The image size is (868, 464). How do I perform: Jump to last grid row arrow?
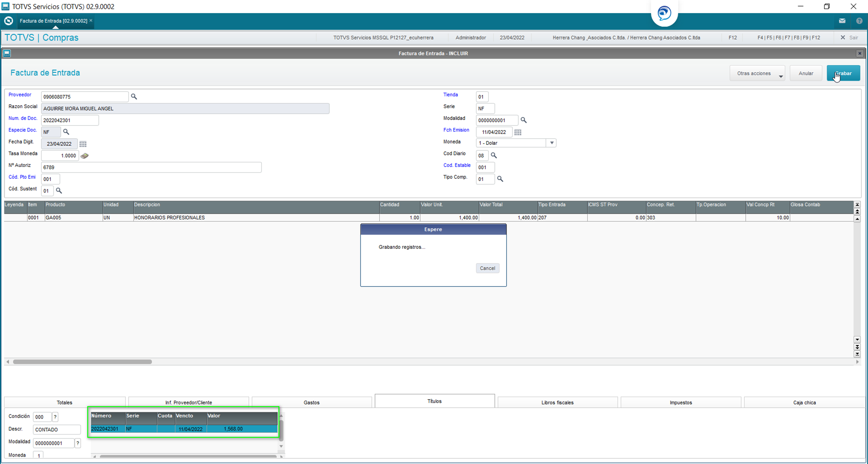pyautogui.click(x=857, y=354)
